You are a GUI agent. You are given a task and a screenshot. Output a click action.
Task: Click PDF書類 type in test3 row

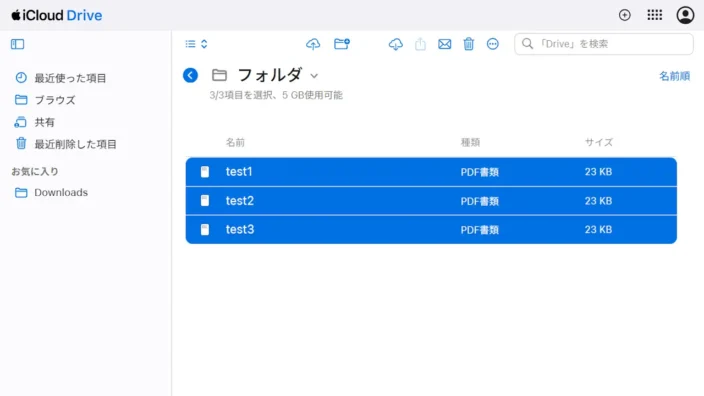click(x=480, y=230)
